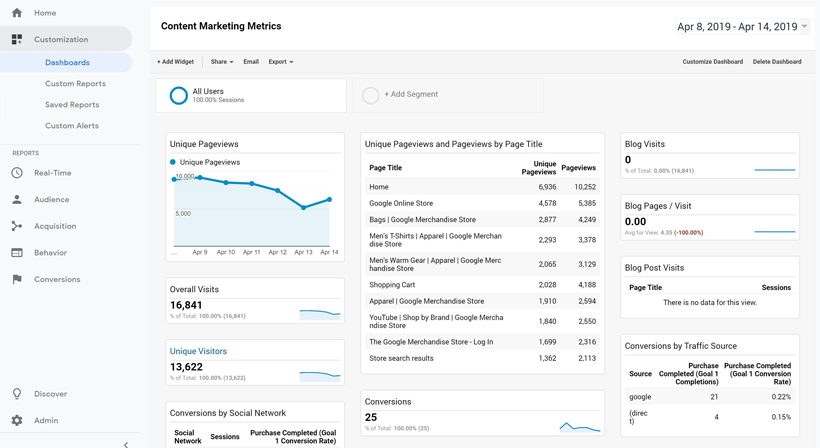Click the Unique Visitors widget title link
This screenshot has width=820, height=448.
coord(198,351)
